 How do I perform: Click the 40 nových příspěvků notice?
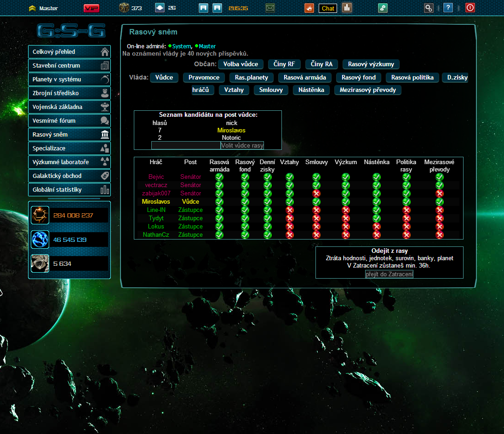pyautogui.click(x=185, y=54)
